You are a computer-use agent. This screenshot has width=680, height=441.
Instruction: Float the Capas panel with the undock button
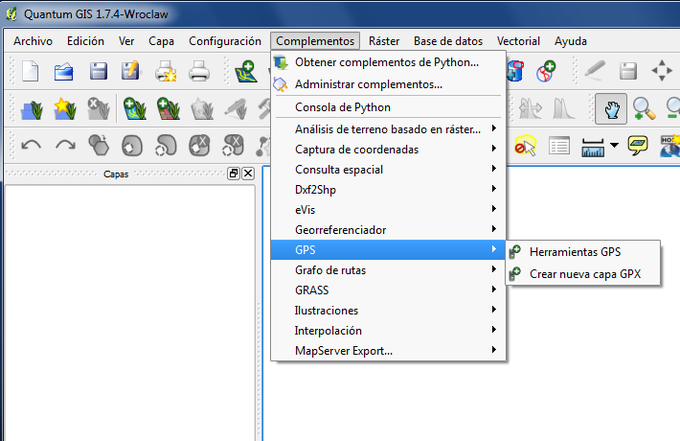(x=233, y=173)
